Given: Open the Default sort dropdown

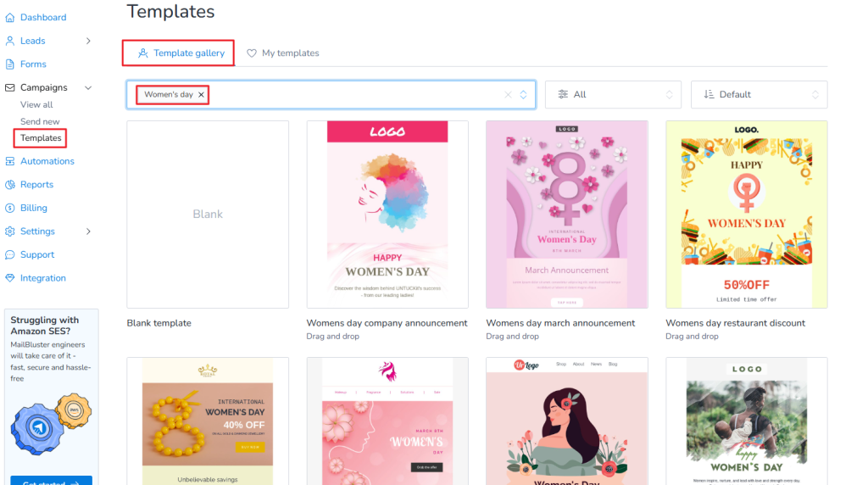Looking at the screenshot, I should (x=759, y=95).
